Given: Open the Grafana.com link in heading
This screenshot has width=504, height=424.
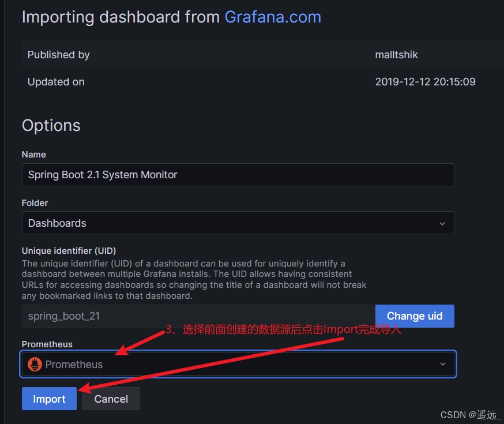Looking at the screenshot, I should [x=273, y=17].
